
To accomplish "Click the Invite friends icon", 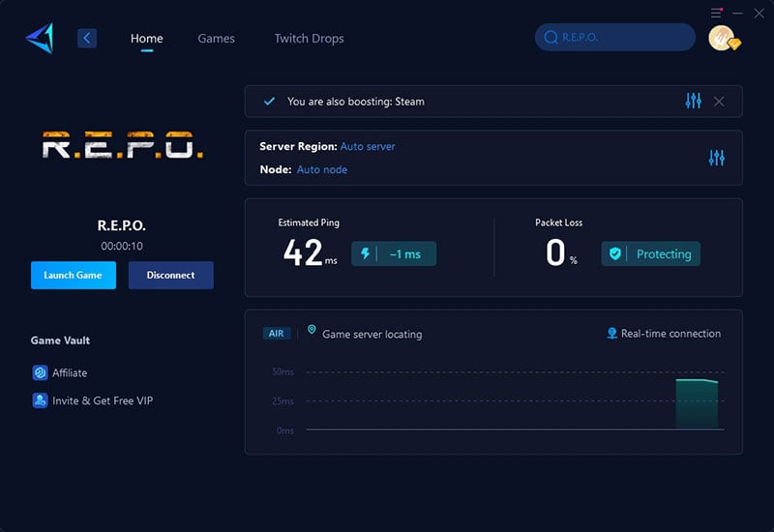I will [40, 400].
